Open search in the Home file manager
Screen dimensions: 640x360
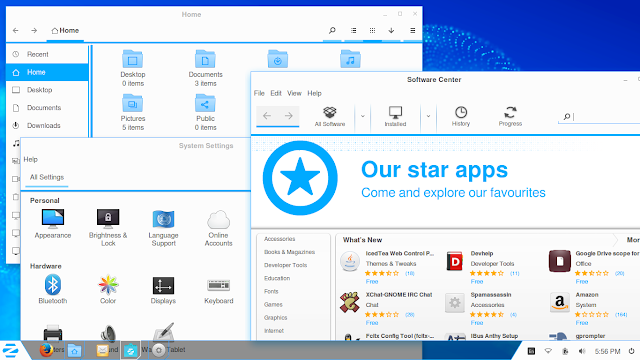332,31
